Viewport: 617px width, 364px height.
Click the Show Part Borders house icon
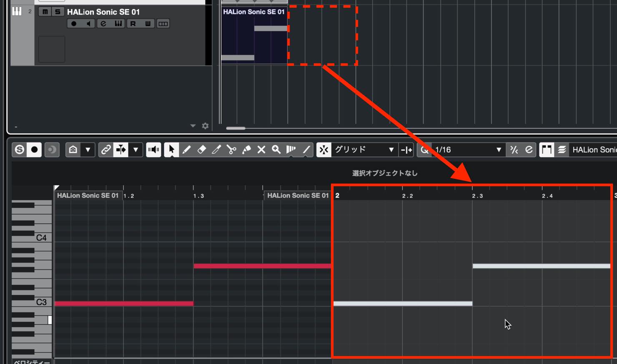(73, 150)
